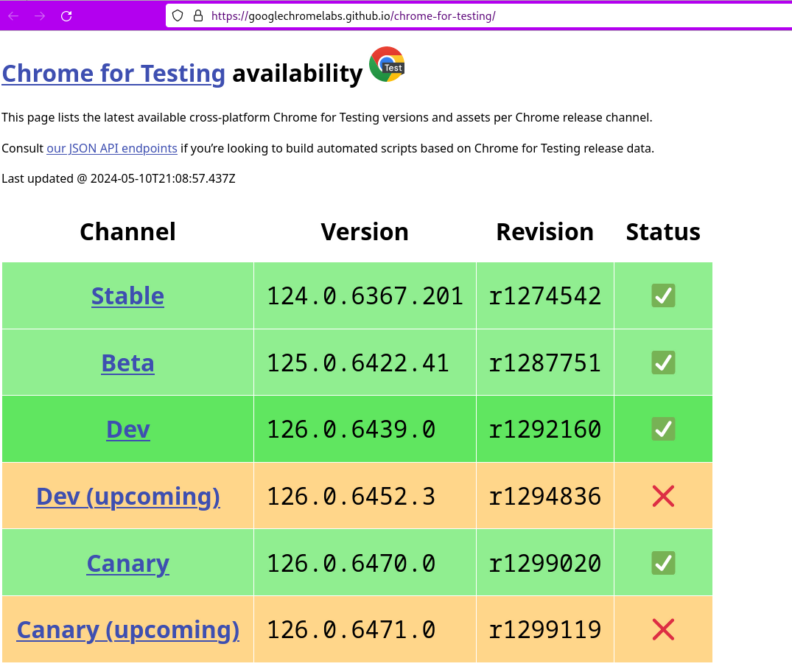The height and width of the screenshot is (672, 792).
Task: Click version 126.0.6452.3
Action: click(x=351, y=496)
